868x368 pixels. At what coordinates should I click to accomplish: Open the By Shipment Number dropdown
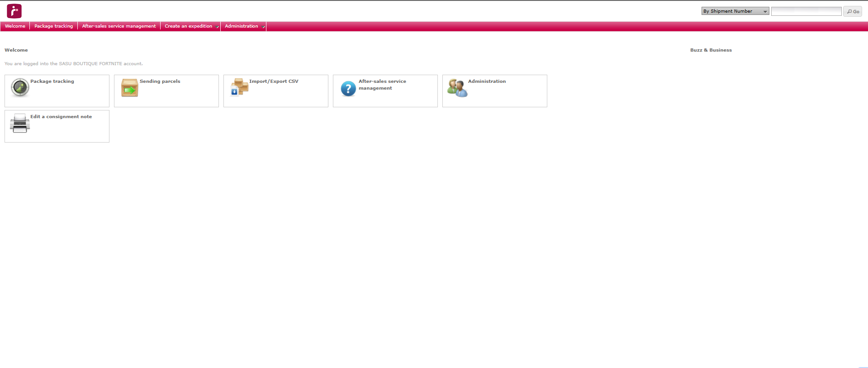point(735,11)
